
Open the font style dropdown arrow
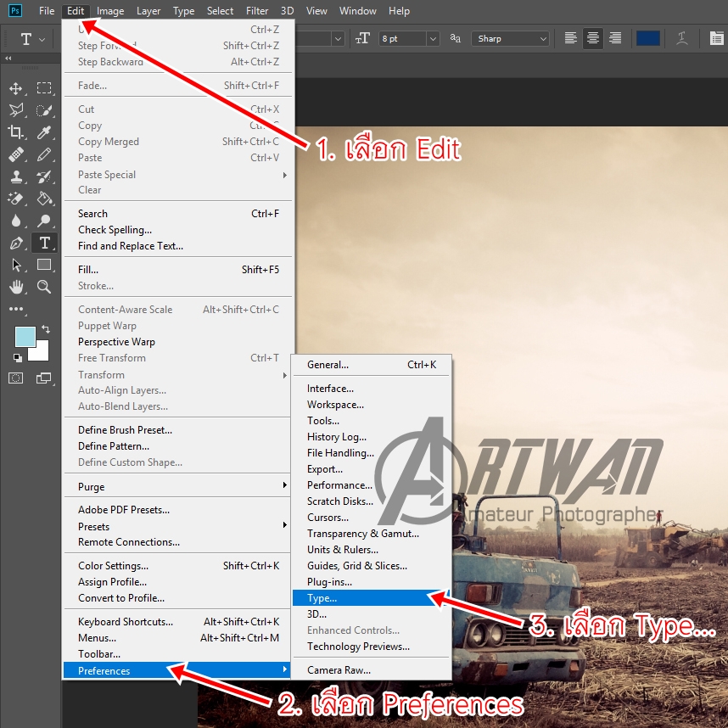(338, 38)
